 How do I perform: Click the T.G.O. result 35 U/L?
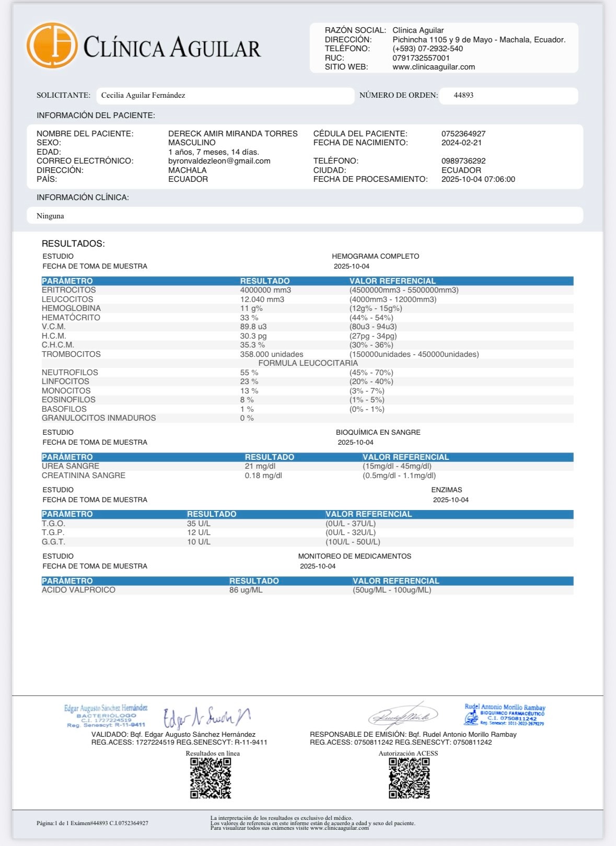click(x=199, y=524)
